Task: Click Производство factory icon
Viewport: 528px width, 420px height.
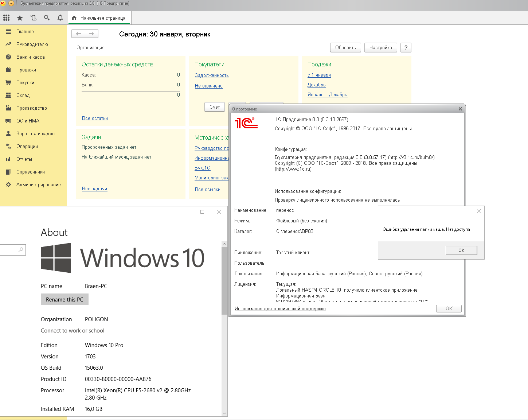Action: pyautogui.click(x=8, y=108)
